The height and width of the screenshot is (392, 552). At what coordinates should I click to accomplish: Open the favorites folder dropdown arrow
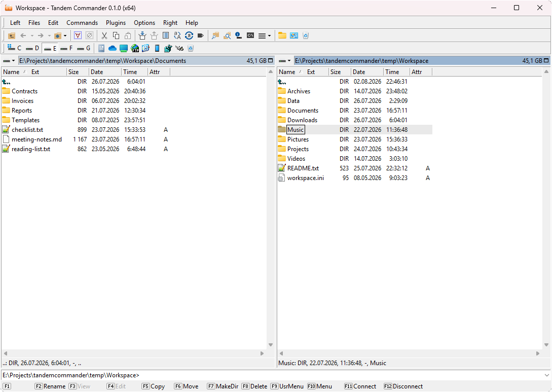point(65,35)
